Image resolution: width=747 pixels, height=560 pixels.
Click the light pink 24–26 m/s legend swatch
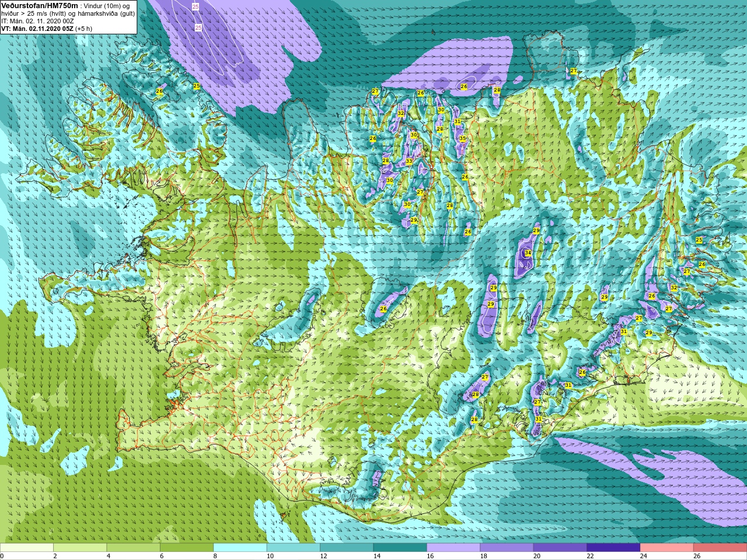click(x=666, y=547)
